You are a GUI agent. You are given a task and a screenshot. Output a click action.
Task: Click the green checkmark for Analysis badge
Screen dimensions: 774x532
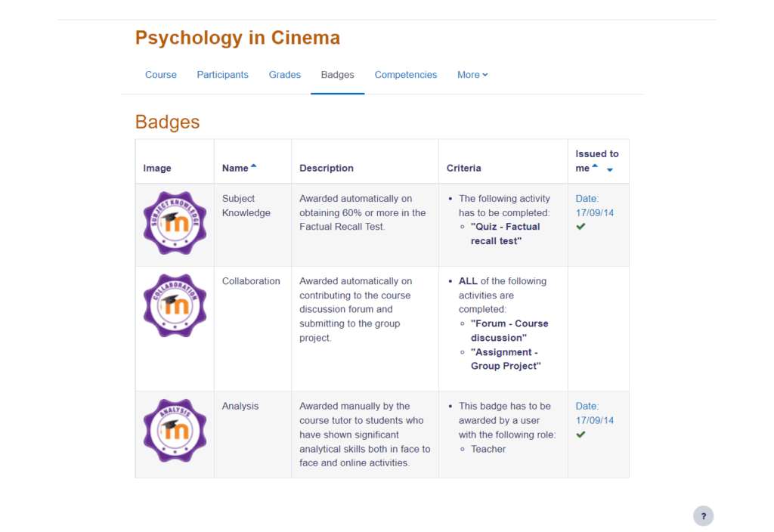580,435
